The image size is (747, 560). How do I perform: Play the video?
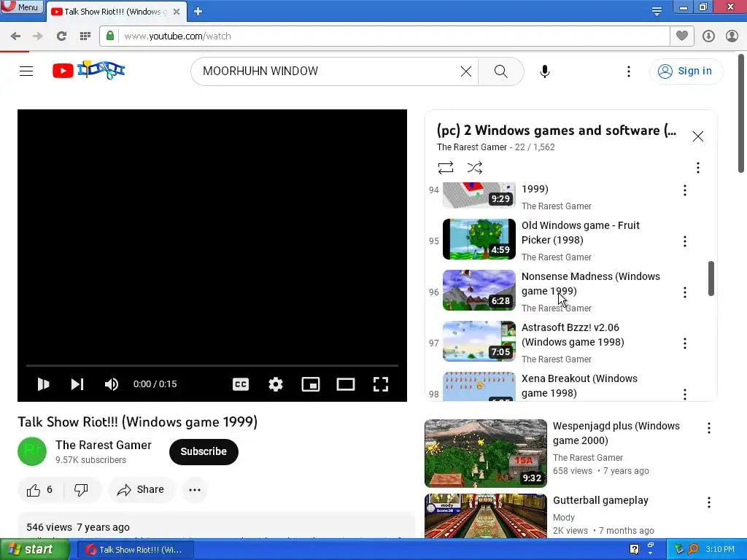coord(43,384)
